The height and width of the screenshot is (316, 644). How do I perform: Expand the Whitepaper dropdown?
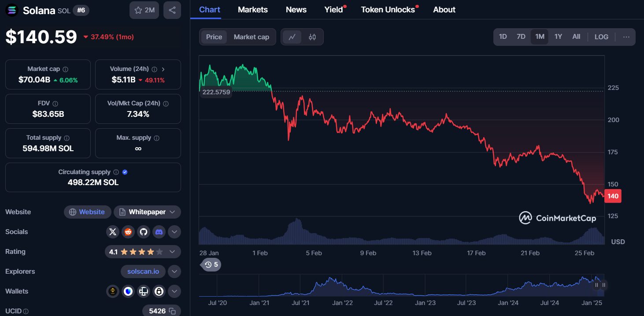pyautogui.click(x=147, y=212)
